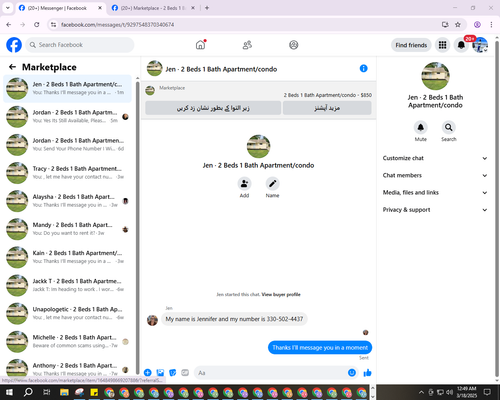Click the Urdu more options button

[x=327, y=108]
